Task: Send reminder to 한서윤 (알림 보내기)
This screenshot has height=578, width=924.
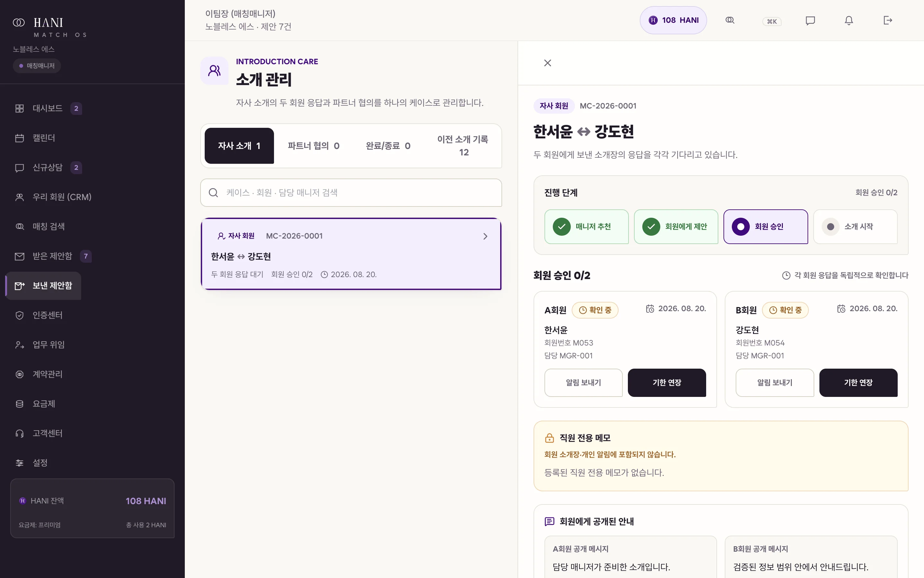Action: 583,383
